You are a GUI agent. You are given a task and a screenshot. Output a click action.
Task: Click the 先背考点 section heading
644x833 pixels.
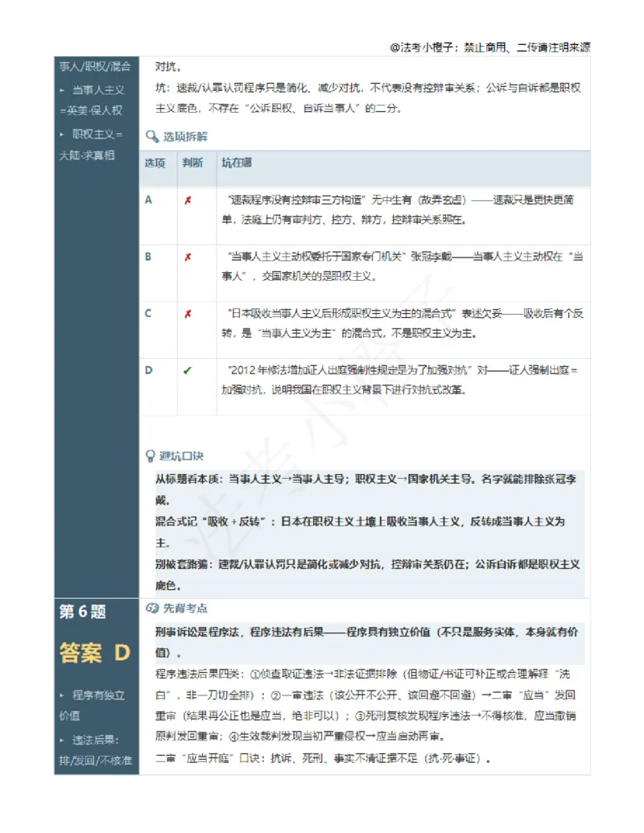(x=185, y=608)
